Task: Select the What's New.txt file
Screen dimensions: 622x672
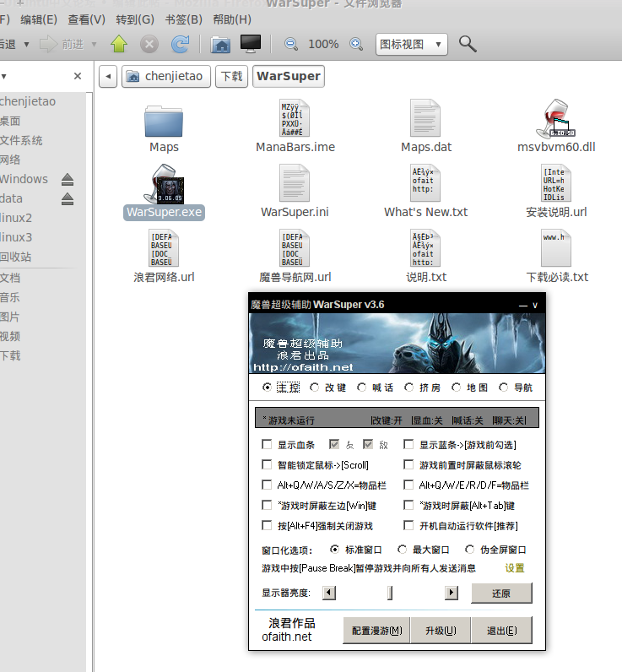Action: (x=425, y=183)
